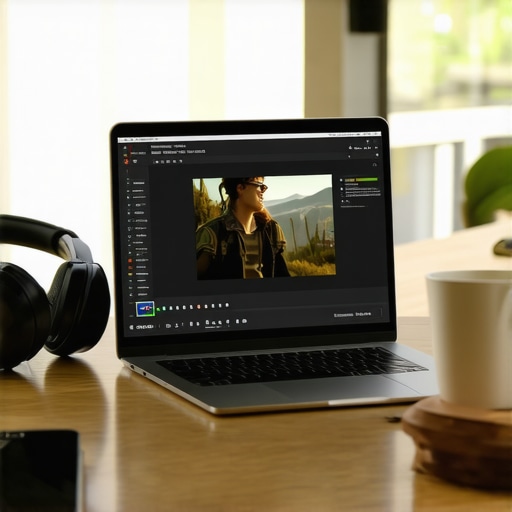
Task: Click the video preview of the person wearing sunglasses
Action: [264, 227]
